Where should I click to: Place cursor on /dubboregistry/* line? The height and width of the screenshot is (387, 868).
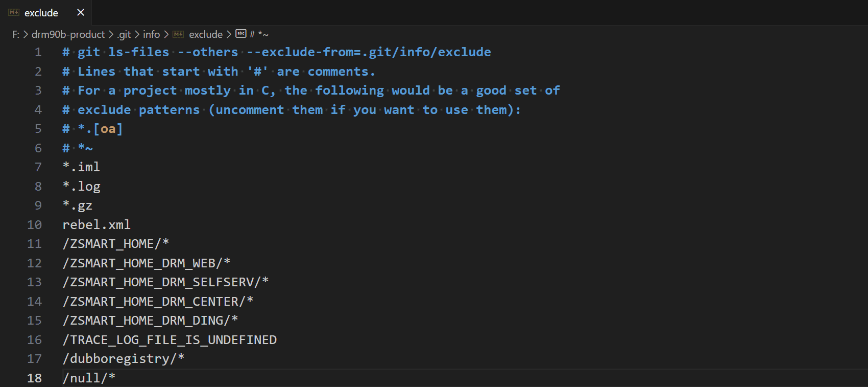[124, 359]
